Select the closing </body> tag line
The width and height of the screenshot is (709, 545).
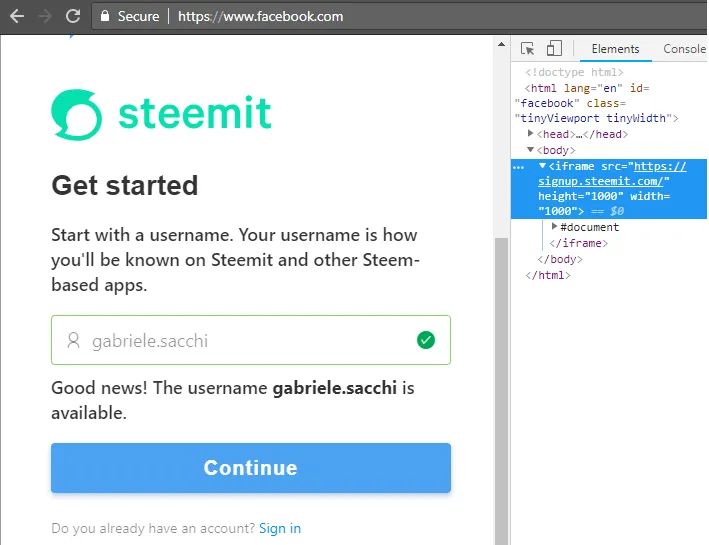(x=560, y=259)
